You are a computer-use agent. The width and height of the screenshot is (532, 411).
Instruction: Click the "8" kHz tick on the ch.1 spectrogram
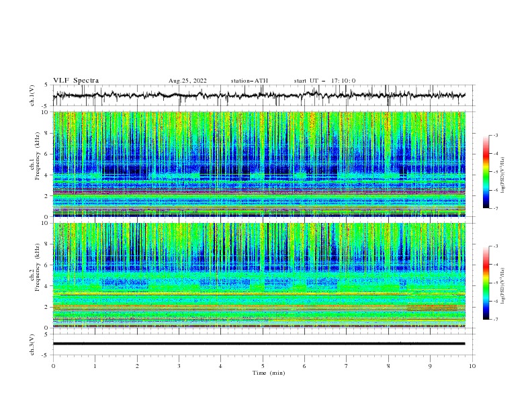[48, 133]
